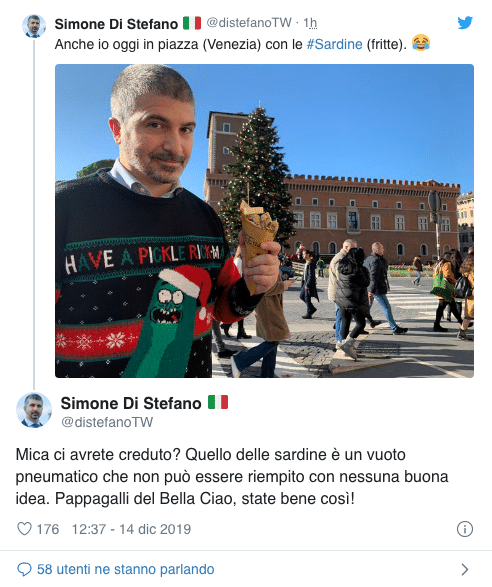Click the Italian flag beside lower username
This screenshot has height=587, width=492.
click(x=218, y=402)
